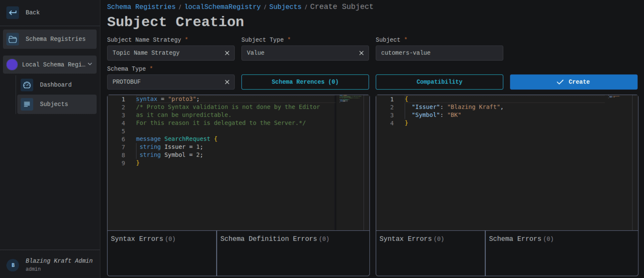The width and height of the screenshot is (644, 278).
Task: Click the message SearchRequest line
Action: pos(177,139)
